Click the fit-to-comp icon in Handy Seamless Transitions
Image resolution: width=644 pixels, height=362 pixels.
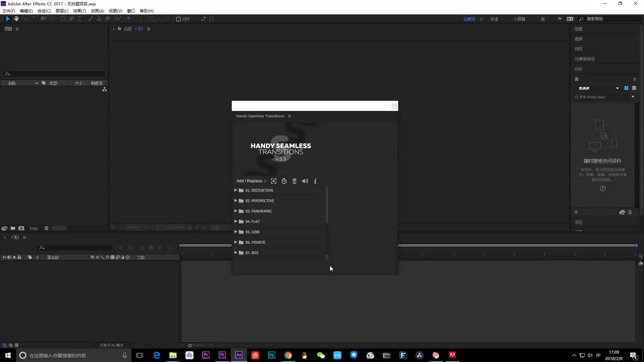(x=274, y=181)
